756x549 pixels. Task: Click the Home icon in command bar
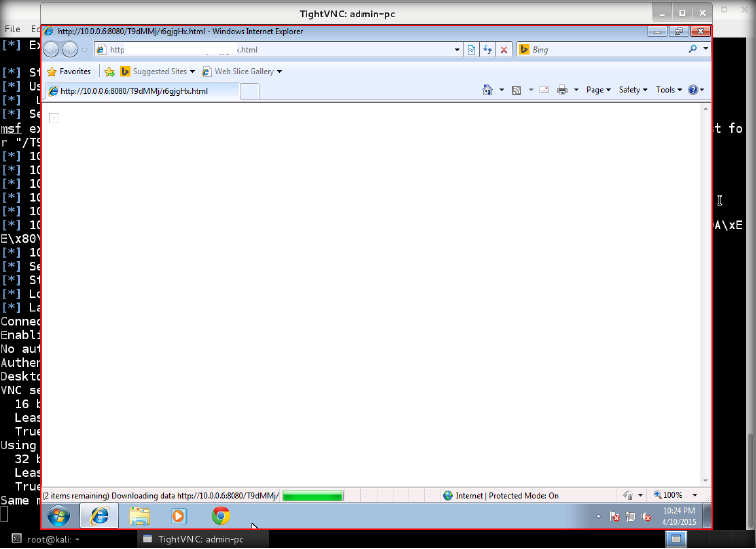pos(487,90)
